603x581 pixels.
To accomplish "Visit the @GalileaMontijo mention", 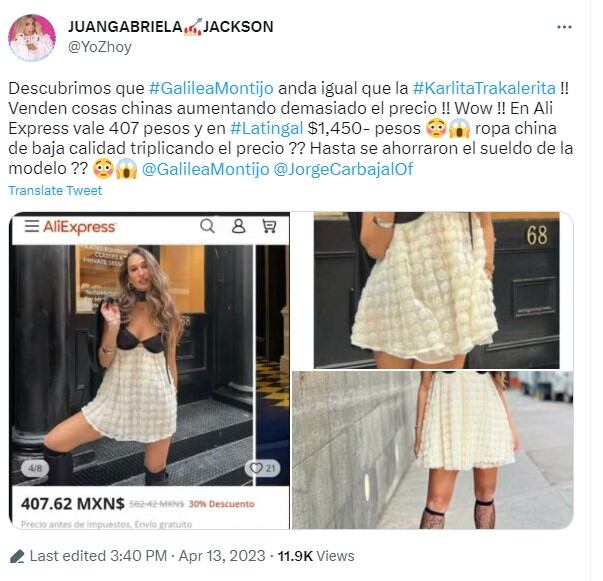I will click(x=205, y=169).
